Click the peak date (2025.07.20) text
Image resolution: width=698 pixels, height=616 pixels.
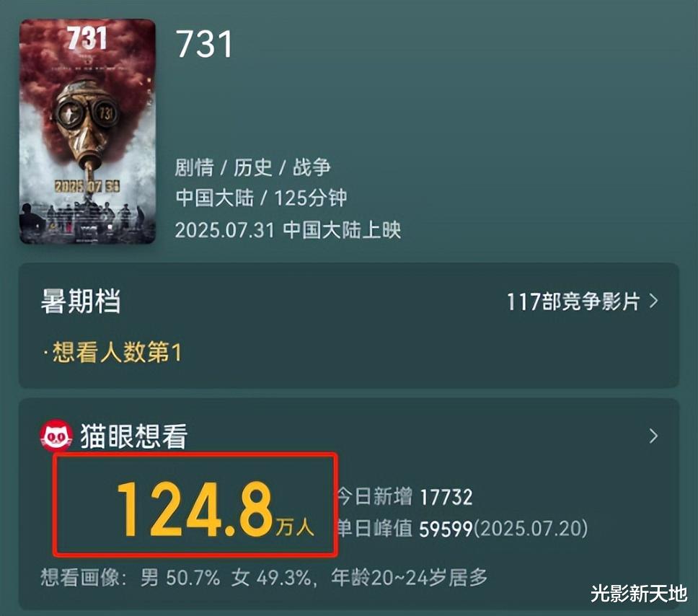point(531,529)
